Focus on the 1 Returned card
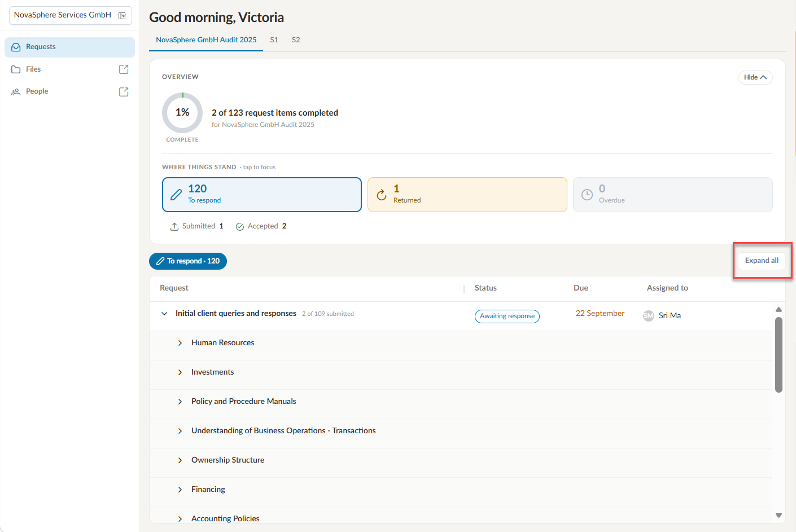 (x=467, y=195)
